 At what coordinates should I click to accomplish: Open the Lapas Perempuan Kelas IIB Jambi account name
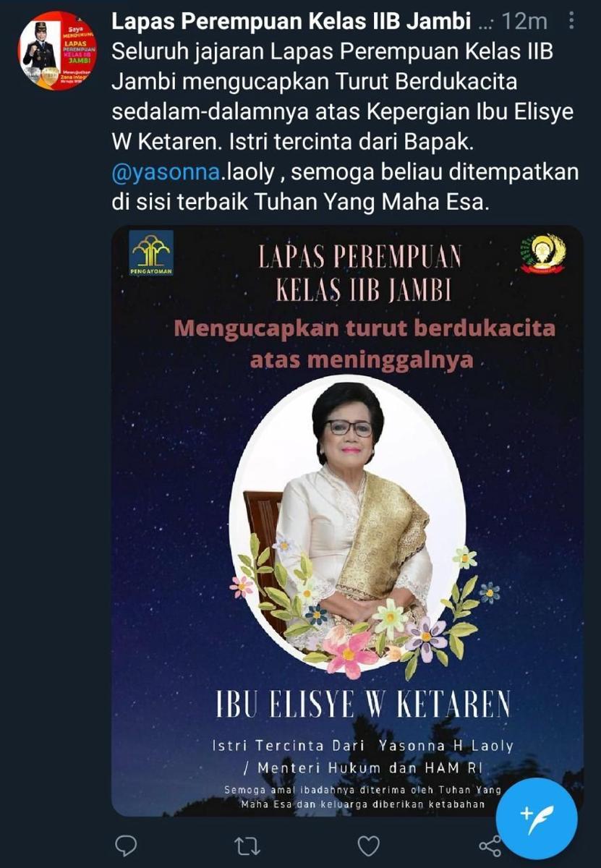point(291,21)
